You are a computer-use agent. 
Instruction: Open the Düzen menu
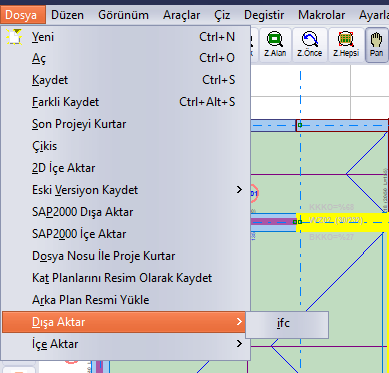[x=67, y=15]
